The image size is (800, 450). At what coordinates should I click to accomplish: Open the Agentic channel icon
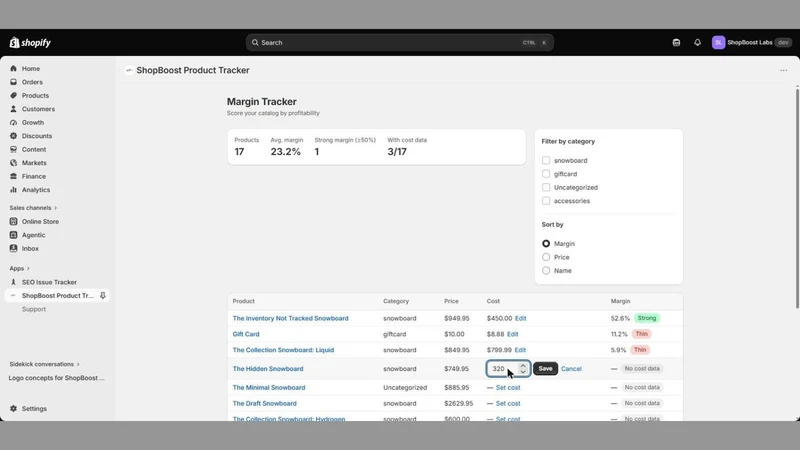point(13,235)
